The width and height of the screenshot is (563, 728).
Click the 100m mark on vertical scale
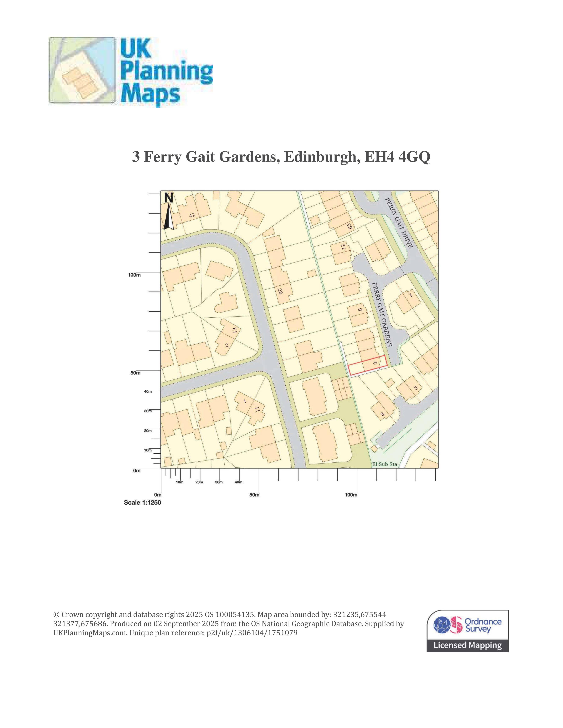point(134,275)
